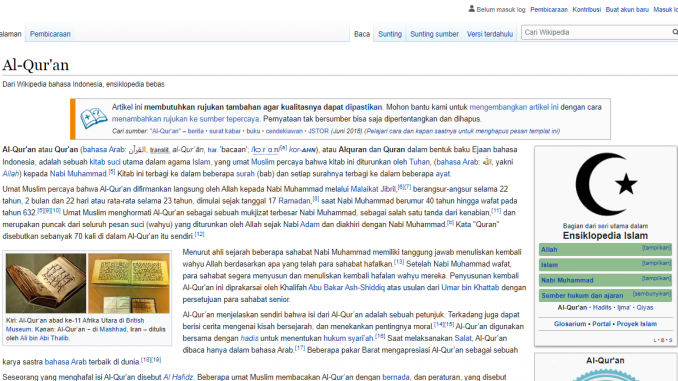Collapse Sumber hukum dan ajaran via sembunyikan

tap(652, 294)
